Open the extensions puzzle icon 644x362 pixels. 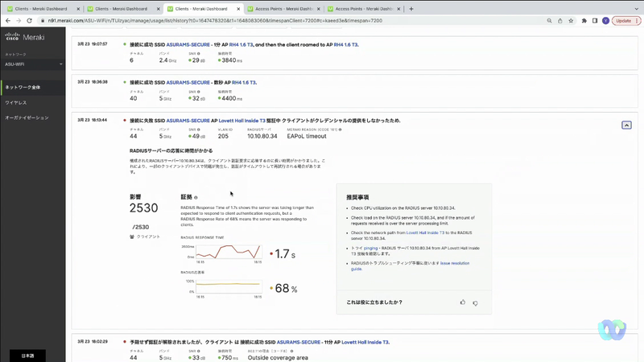pos(584,21)
